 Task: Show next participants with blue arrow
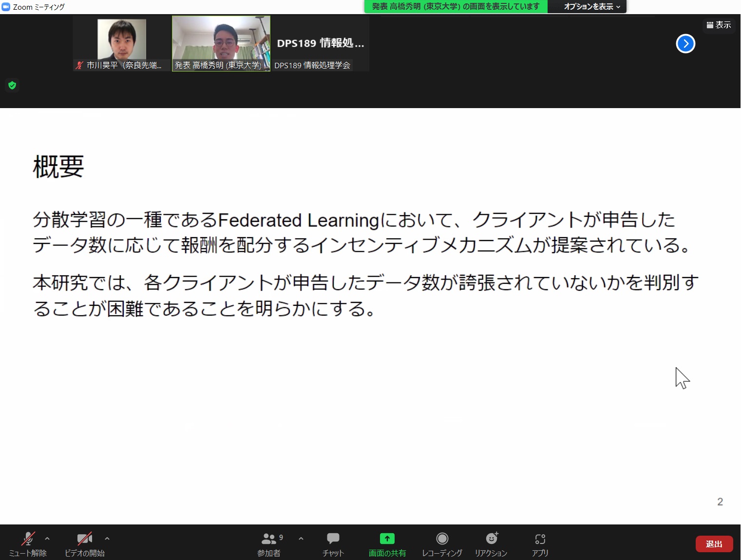[x=685, y=44]
